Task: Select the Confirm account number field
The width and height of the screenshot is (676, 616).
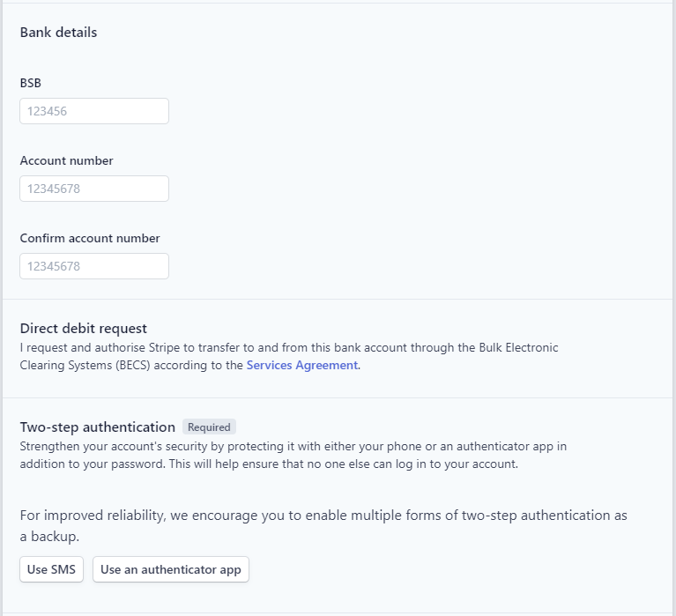Action: [x=94, y=266]
